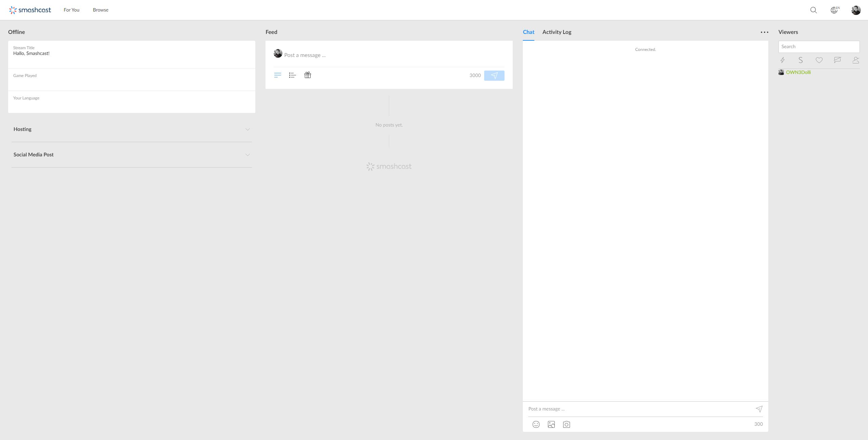The width and height of the screenshot is (868, 440).
Task: Open the For You page
Action: (x=72, y=10)
